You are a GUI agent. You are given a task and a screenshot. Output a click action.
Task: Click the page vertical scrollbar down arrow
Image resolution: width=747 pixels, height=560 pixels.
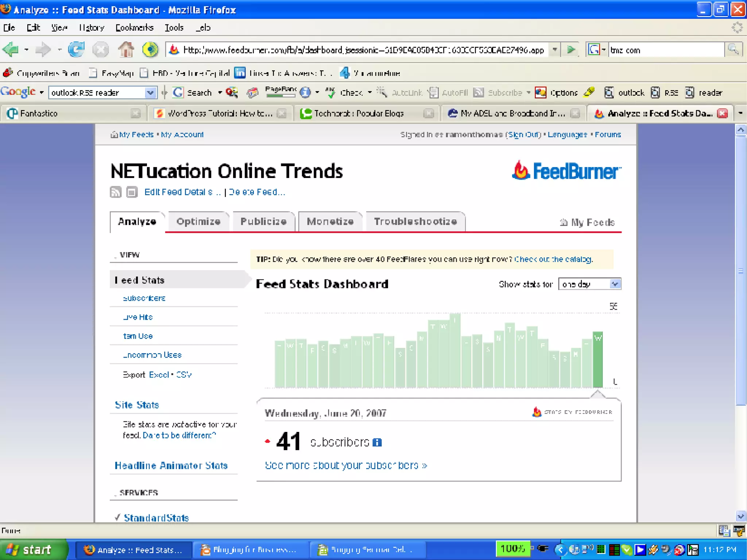coord(740,516)
